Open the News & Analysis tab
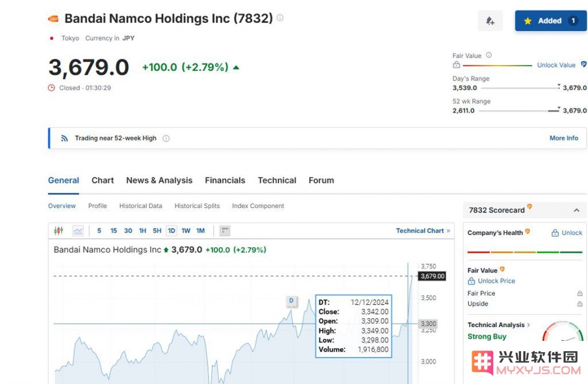Image resolution: width=588 pixels, height=384 pixels. pos(160,181)
